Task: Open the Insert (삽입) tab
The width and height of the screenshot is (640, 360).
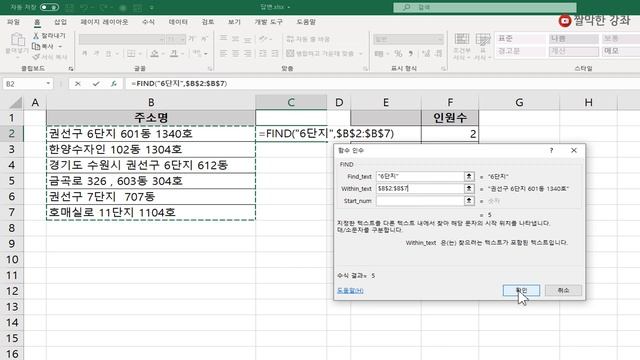Action: pyautogui.click(x=60, y=22)
